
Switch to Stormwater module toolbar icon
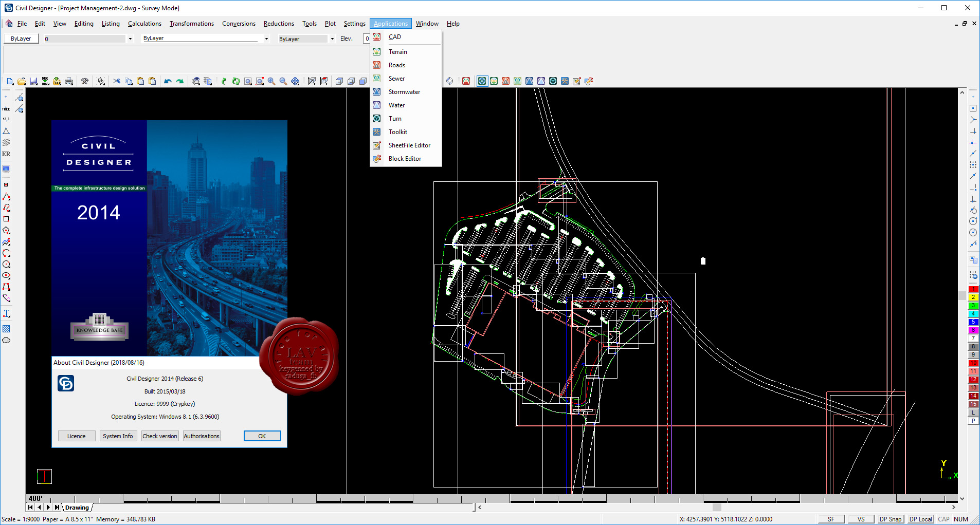coord(530,81)
